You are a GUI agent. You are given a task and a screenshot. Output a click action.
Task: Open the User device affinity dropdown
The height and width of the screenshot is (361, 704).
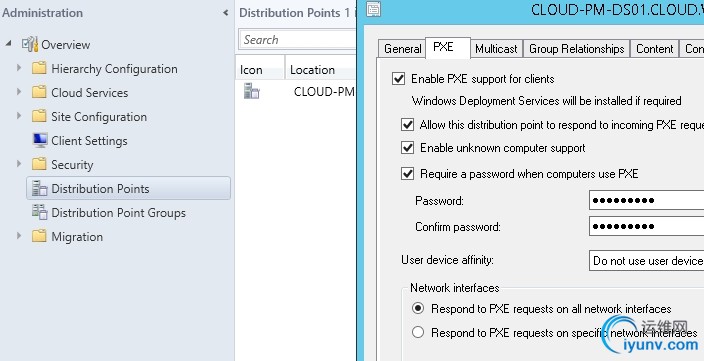point(646,260)
